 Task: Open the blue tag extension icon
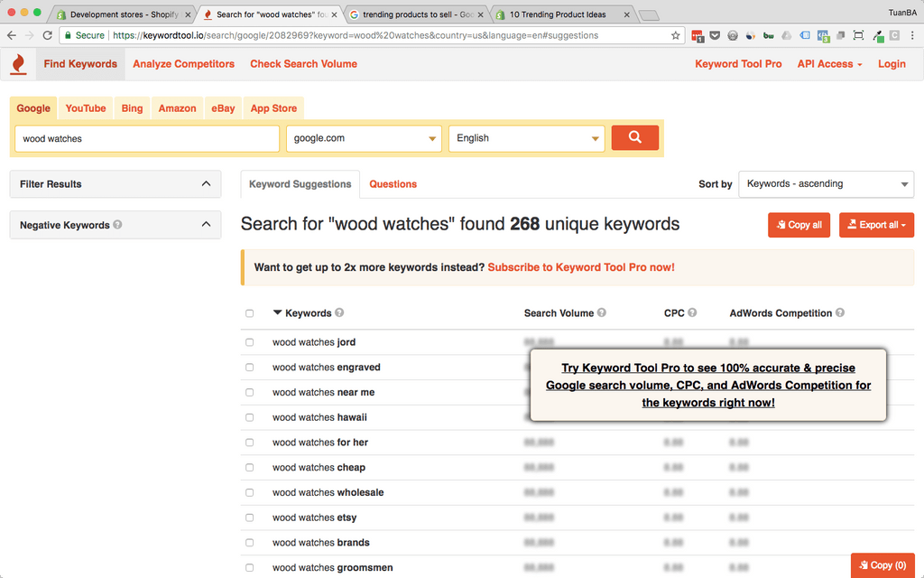coord(804,35)
